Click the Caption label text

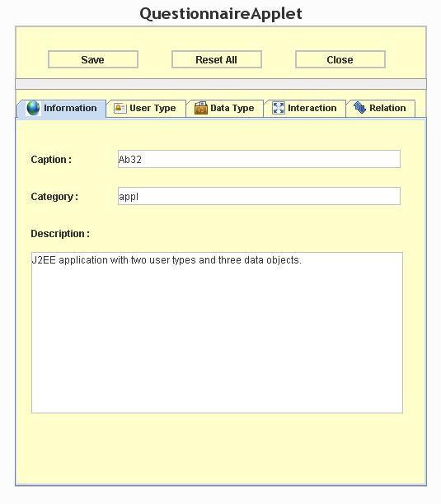51,160
